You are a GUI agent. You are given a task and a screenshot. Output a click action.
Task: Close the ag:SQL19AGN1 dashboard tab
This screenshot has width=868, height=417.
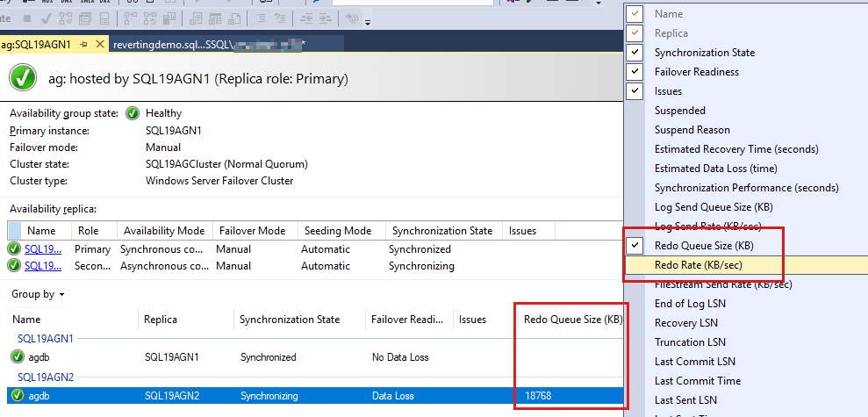pyautogui.click(x=100, y=44)
